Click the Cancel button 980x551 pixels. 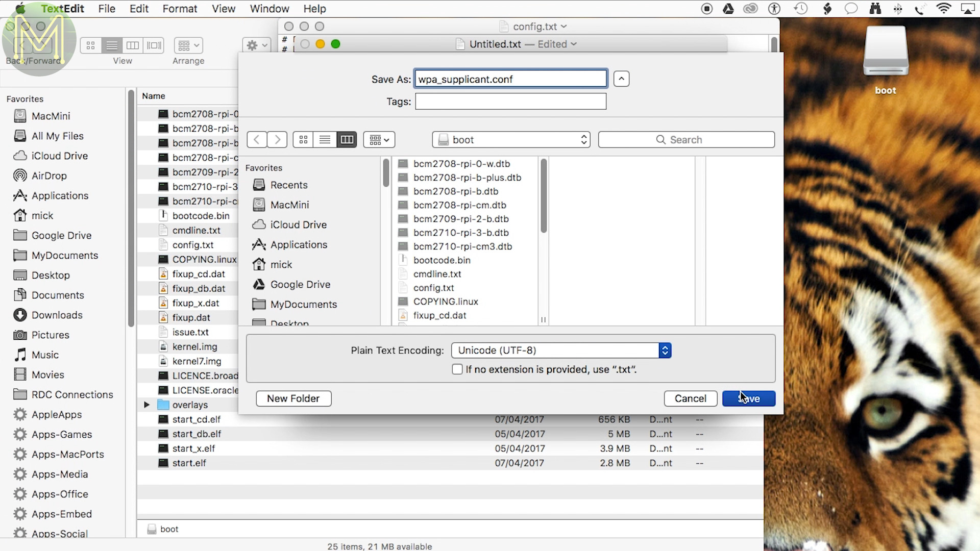click(690, 398)
